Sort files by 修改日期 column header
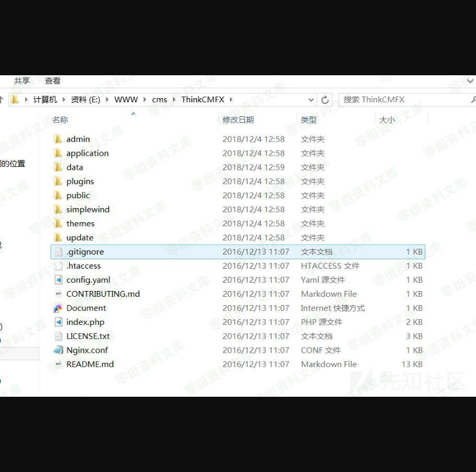 coord(238,120)
